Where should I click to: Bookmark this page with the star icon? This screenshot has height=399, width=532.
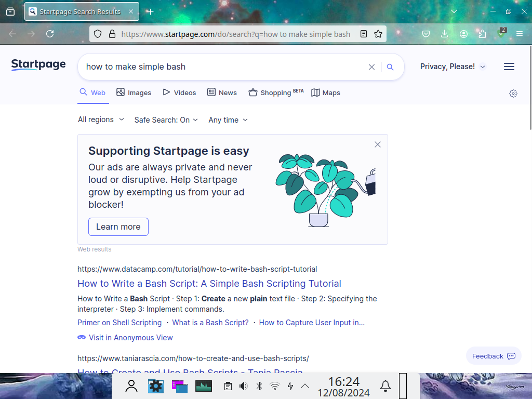tap(378, 34)
